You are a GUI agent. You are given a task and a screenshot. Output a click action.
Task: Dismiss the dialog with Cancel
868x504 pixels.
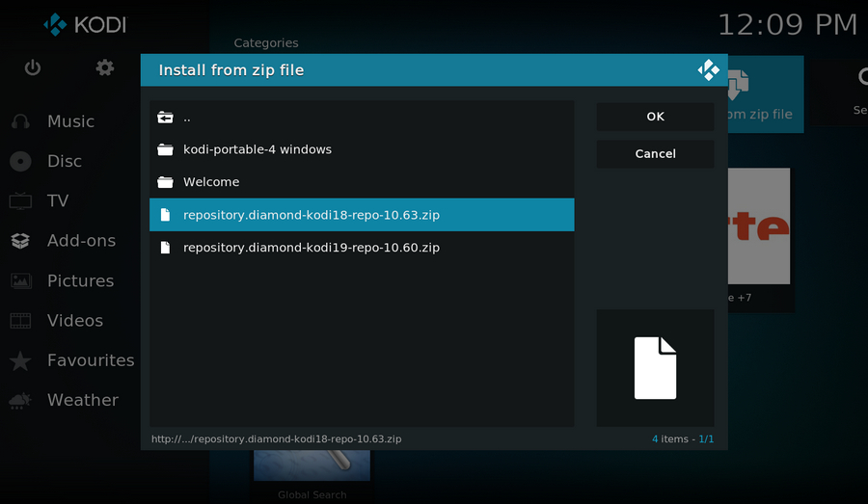[655, 154]
